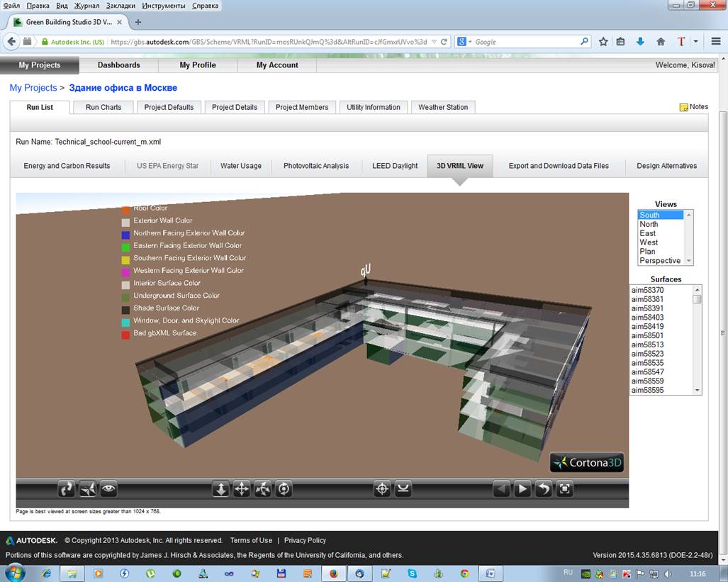Click the Surfaces list scrollbar thumb
Screen dimensions: 728x582
[x=698, y=299]
